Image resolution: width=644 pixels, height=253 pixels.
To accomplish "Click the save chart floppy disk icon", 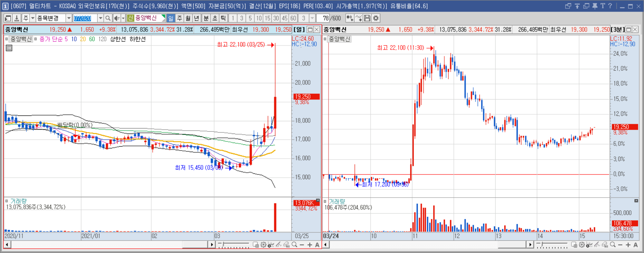I will (x=367, y=18).
